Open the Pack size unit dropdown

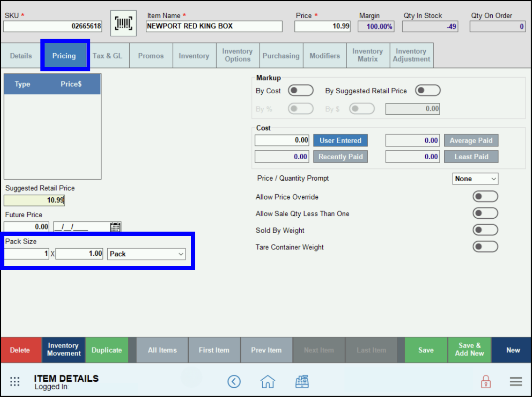146,254
